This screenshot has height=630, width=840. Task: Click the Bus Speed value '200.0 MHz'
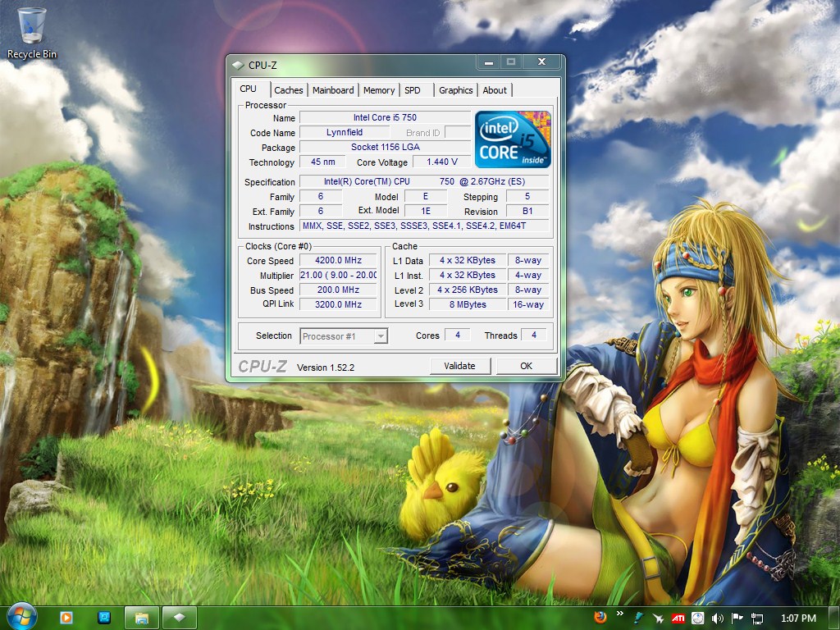pyautogui.click(x=338, y=290)
